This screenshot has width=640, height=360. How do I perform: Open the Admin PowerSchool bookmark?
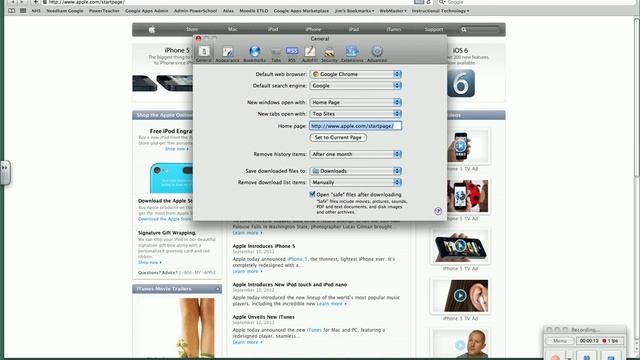[195, 11]
